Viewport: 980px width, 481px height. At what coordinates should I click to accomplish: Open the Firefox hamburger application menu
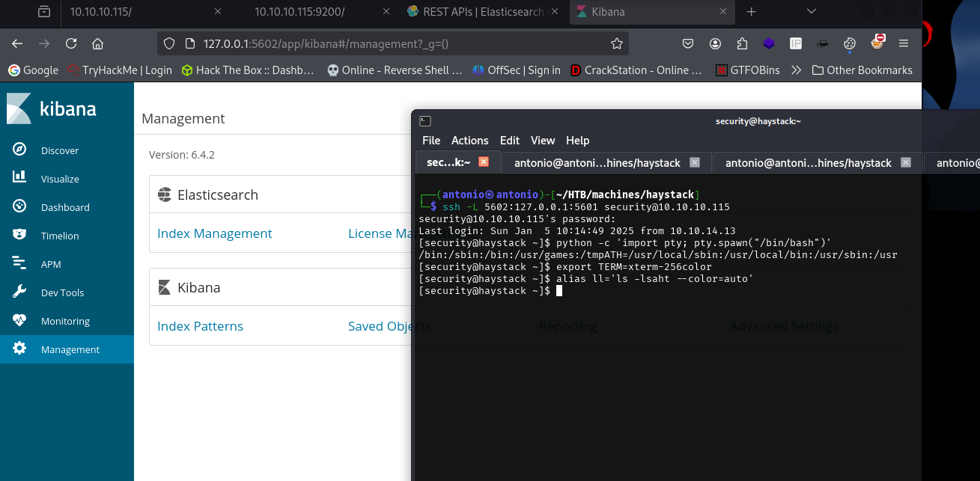[x=904, y=43]
